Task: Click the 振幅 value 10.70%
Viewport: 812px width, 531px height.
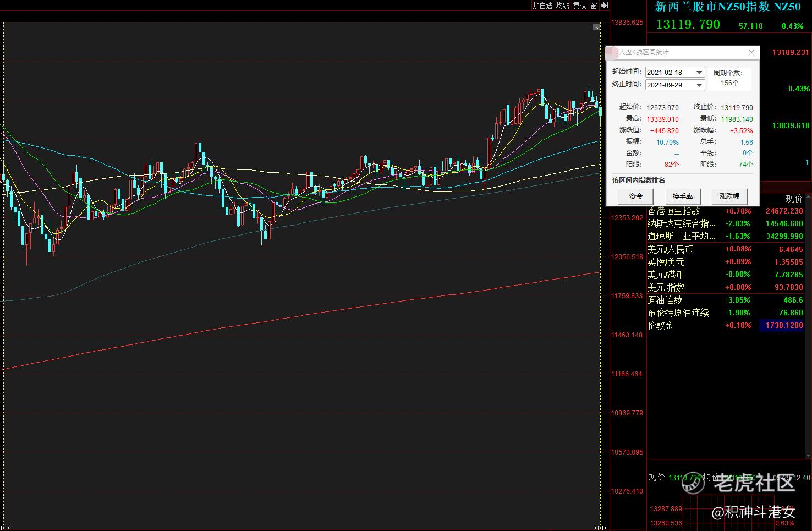Action: tap(667, 142)
